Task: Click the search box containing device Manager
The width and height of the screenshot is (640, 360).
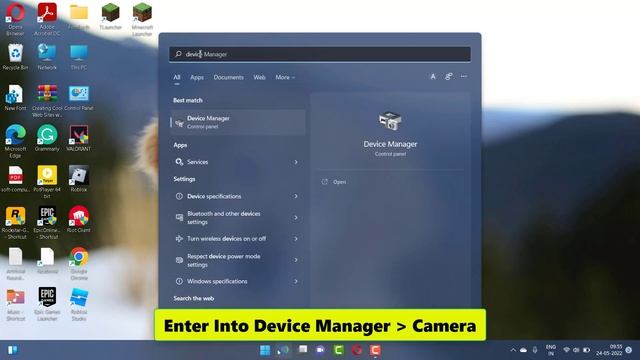Action: coord(320,54)
